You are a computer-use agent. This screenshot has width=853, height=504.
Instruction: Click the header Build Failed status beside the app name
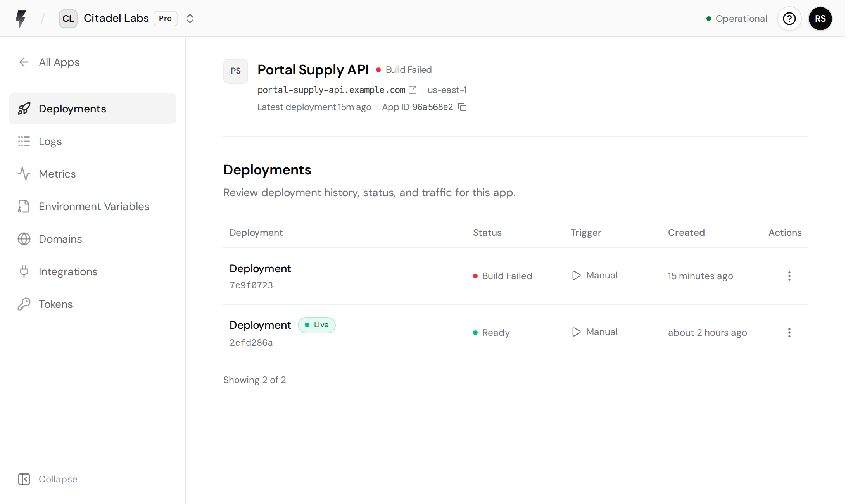click(x=404, y=70)
